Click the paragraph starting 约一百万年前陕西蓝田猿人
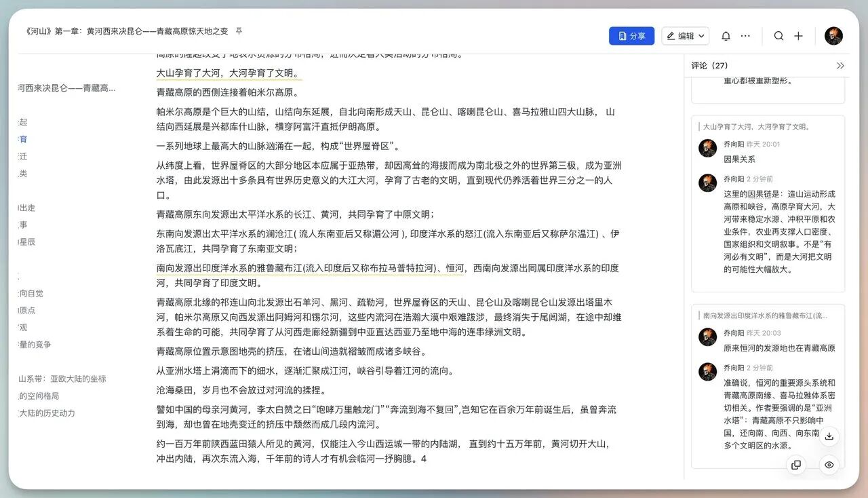This screenshot has width=868, height=498. point(385,451)
